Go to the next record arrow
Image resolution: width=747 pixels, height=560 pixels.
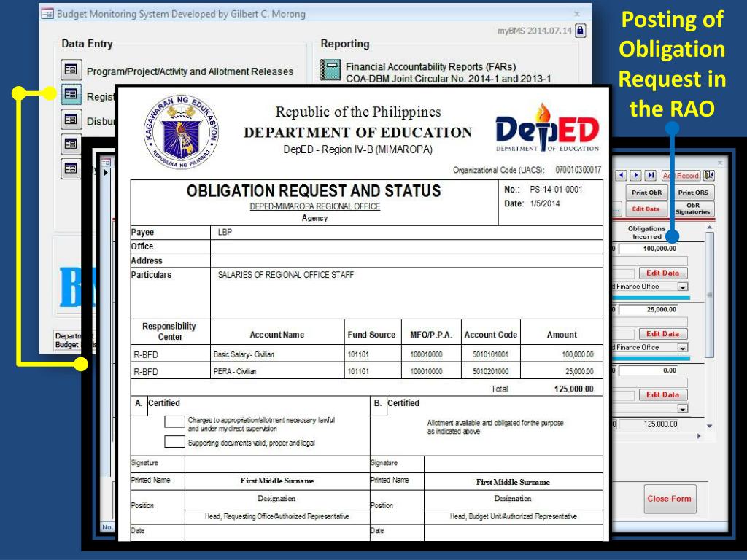coord(636,175)
